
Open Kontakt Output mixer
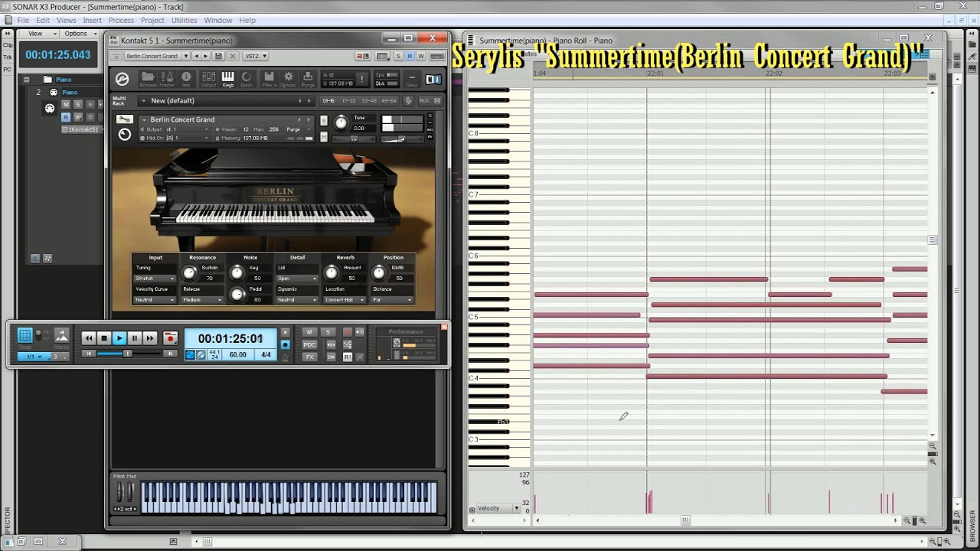[x=208, y=78]
